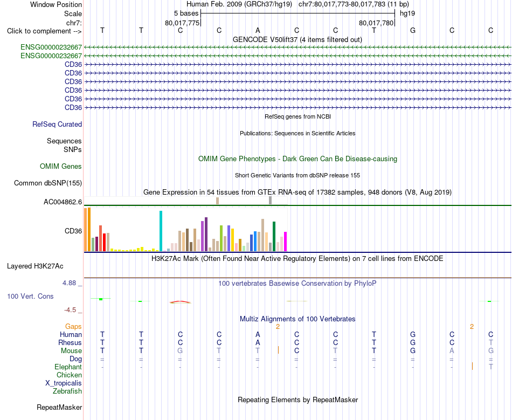Click the Human Feb. 2009 (GRCh37/hg19) title
This screenshot has height=420, width=512.
point(239,4)
